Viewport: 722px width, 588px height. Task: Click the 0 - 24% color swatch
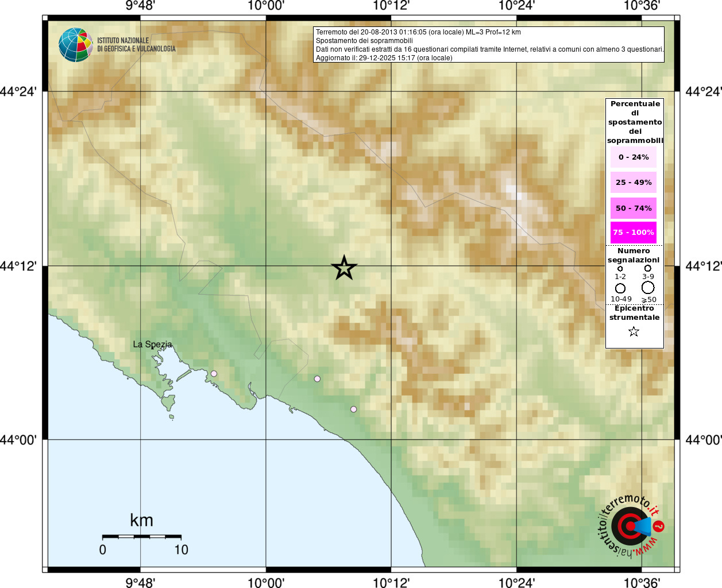[634, 157]
